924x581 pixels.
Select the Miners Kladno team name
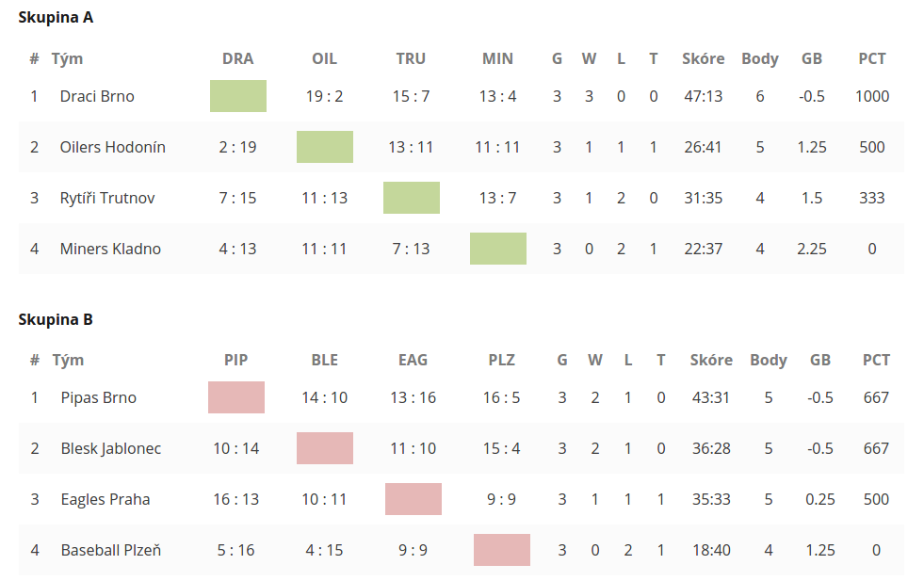tap(110, 249)
